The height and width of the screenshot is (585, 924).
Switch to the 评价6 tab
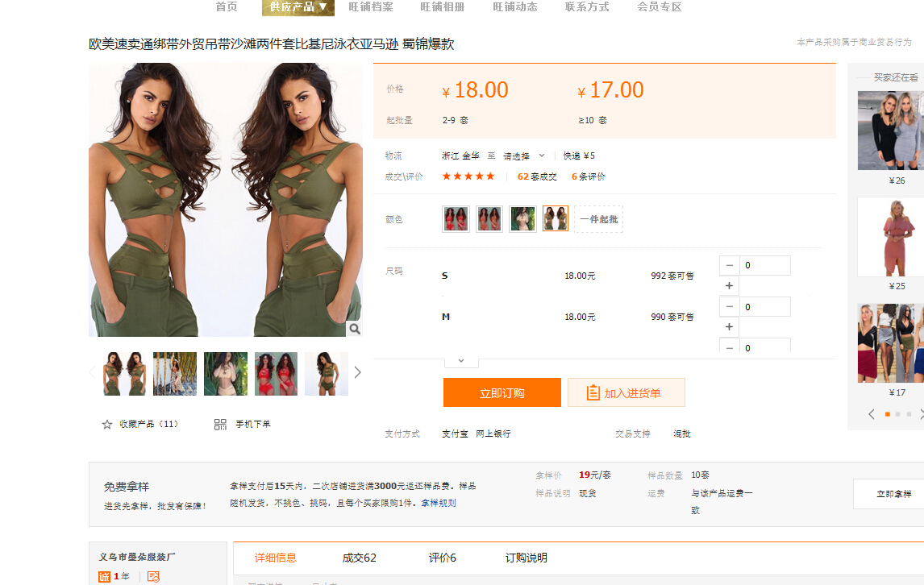pos(442,558)
